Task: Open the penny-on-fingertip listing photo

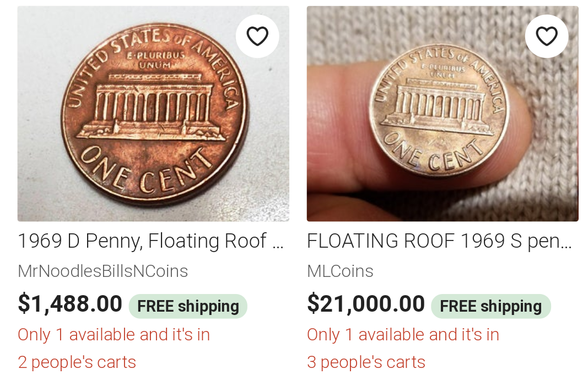Action: coord(443,114)
